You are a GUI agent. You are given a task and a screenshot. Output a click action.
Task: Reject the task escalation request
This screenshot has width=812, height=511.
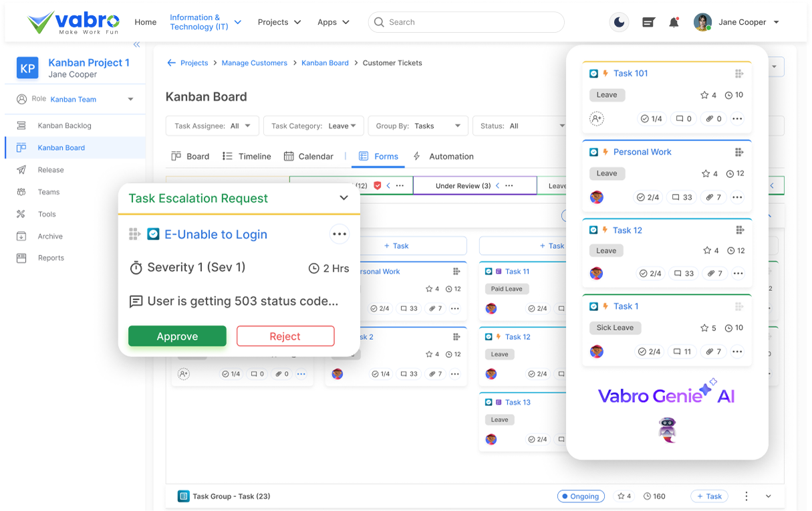(285, 336)
